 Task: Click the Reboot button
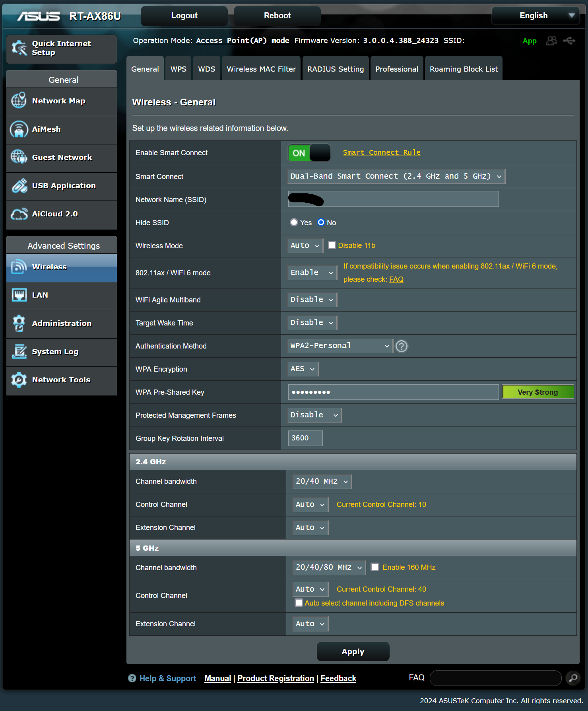[x=277, y=16]
